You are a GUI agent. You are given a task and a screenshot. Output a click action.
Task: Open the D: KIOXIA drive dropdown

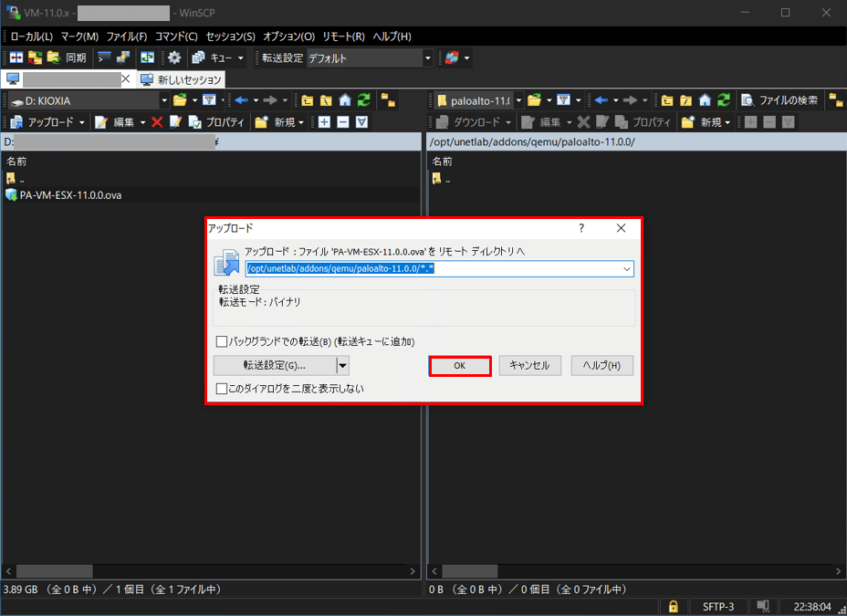(164, 100)
